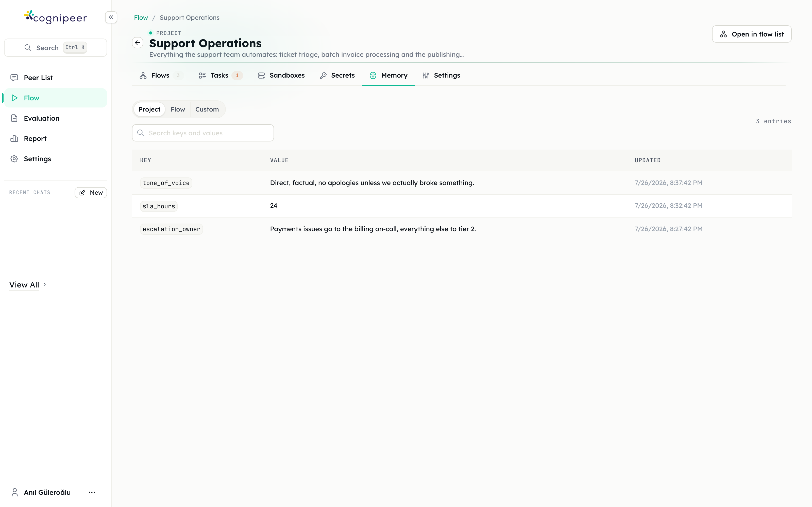
Task: Click the back arrow beside Support Operations
Action: pyautogui.click(x=138, y=43)
